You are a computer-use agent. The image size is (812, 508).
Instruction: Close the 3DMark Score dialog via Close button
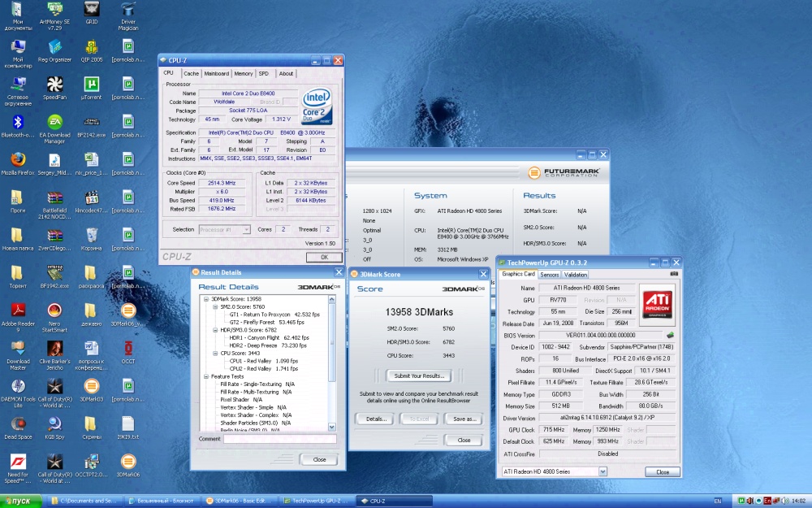coord(464,440)
